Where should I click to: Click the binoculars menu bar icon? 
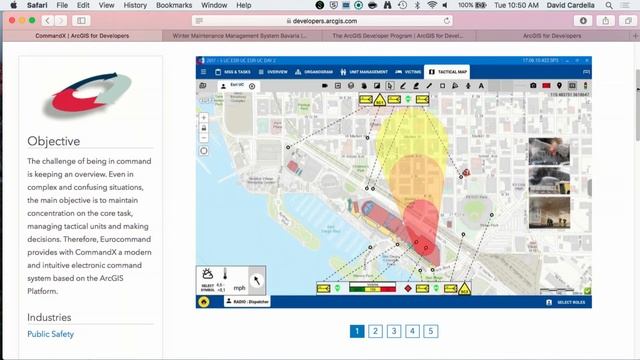[x=387, y=5]
